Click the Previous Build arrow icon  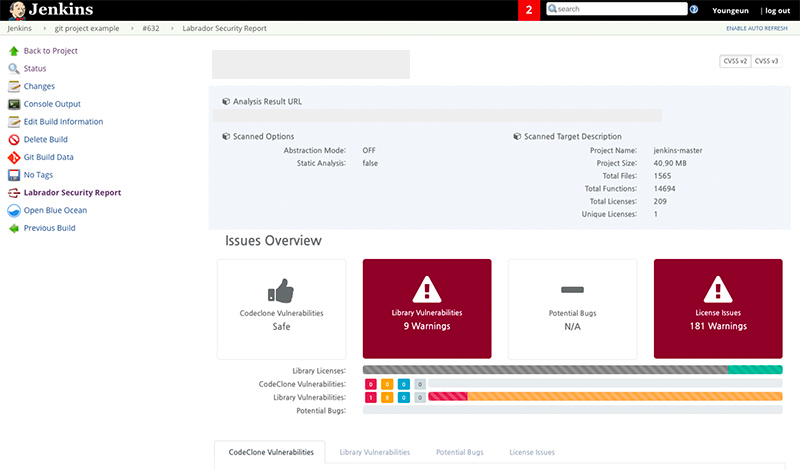tap(14, 228)
